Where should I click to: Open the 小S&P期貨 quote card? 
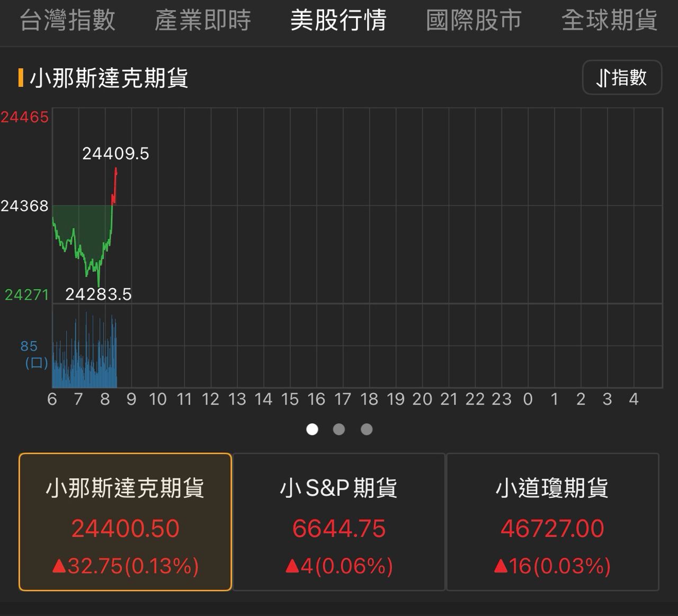click(339, 522)
